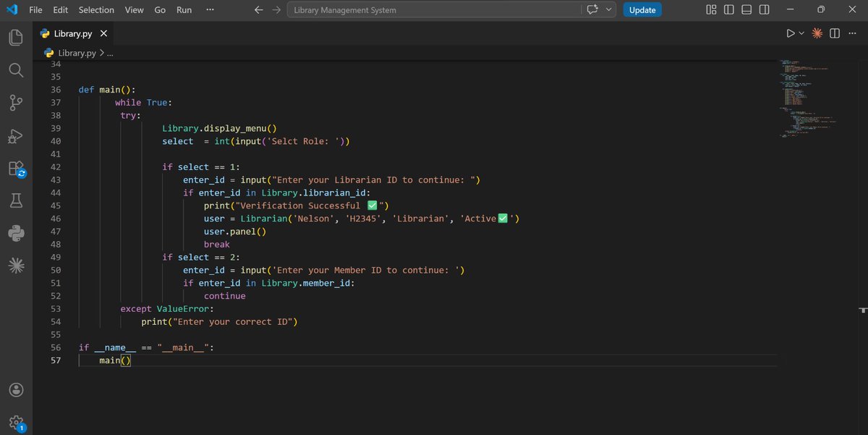Go forward with the right arrow
This screenshot has width=868, height=435.
(x=276, y=10)
